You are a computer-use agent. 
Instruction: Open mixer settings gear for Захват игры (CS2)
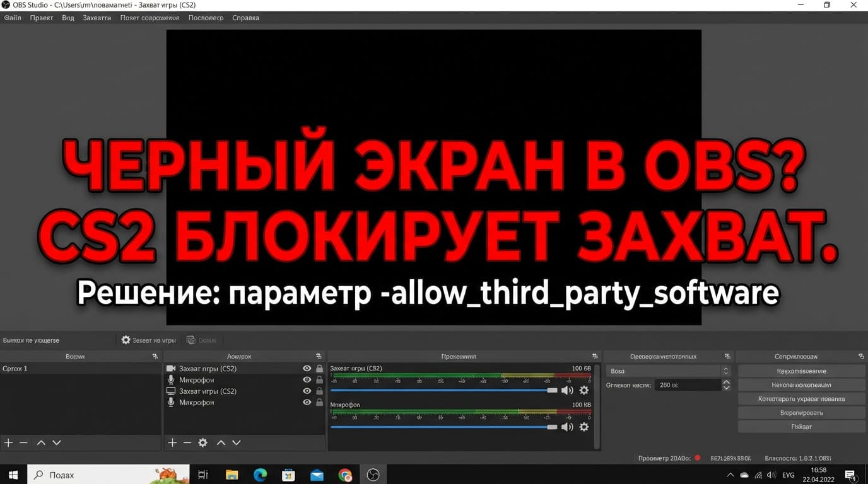(584, 391)
